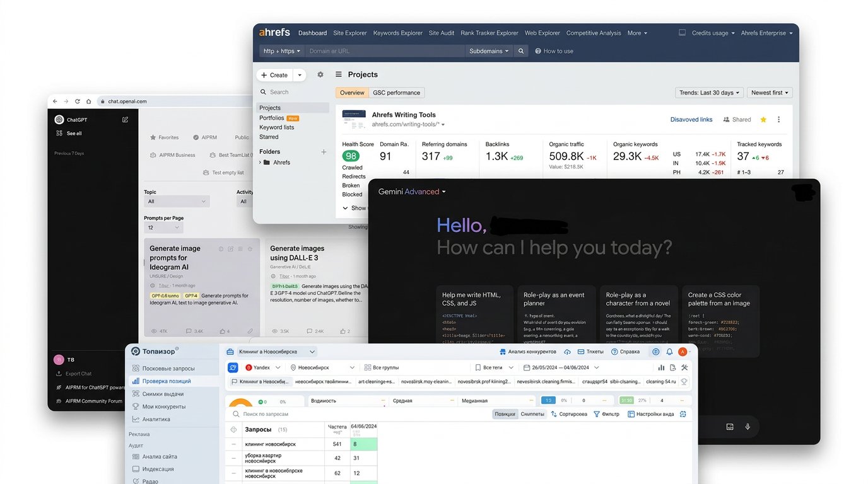The image size is (868, 484).
Task: Click the monitor icon beside Credits usage in Ahrefs
Action: 682,33
